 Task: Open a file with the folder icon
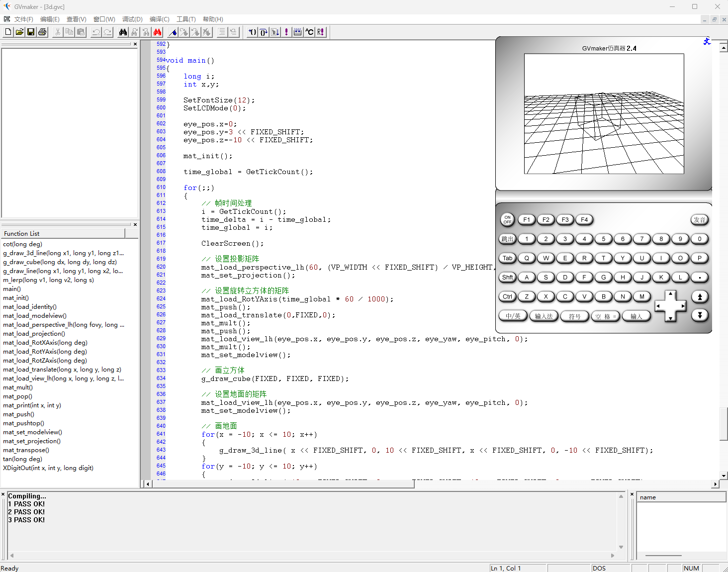pyautogui.click(x=19, y=32)
